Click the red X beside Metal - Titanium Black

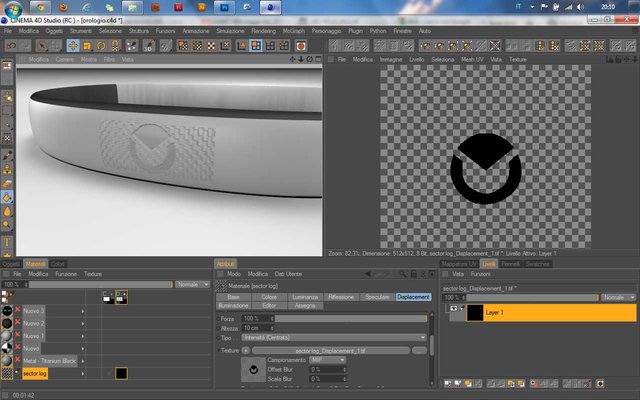tap(18, 360)
